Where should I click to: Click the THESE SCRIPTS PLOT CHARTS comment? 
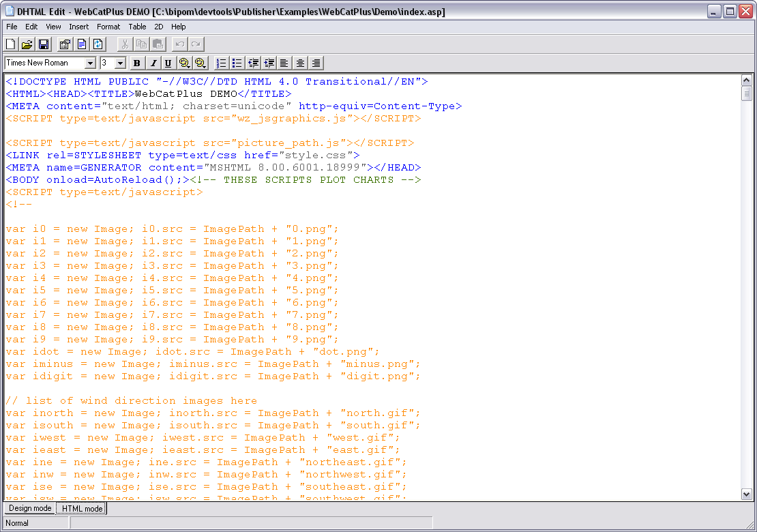[306, 179]
